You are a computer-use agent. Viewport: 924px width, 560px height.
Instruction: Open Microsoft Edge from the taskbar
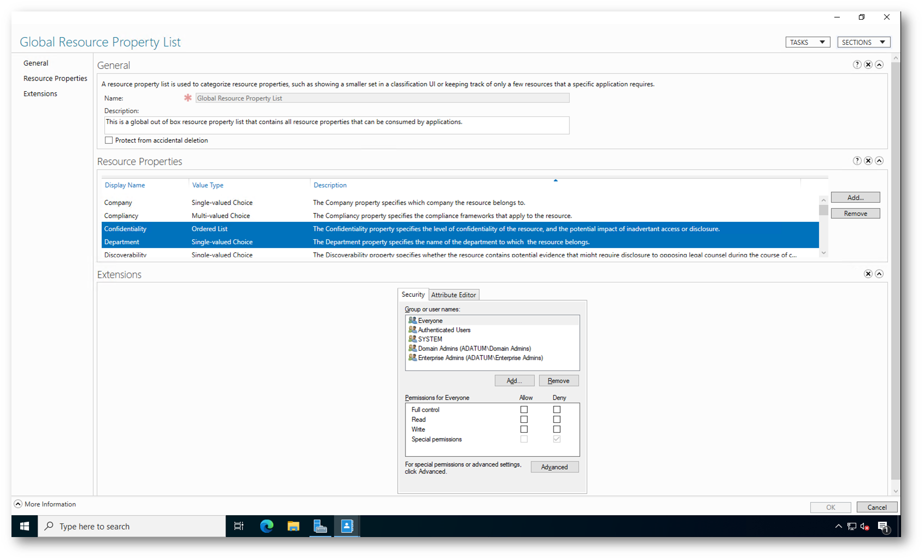[267, 526]
